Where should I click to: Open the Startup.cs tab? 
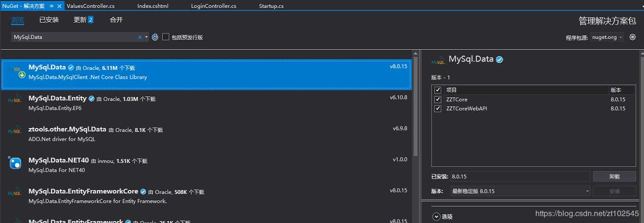[271, 6]
